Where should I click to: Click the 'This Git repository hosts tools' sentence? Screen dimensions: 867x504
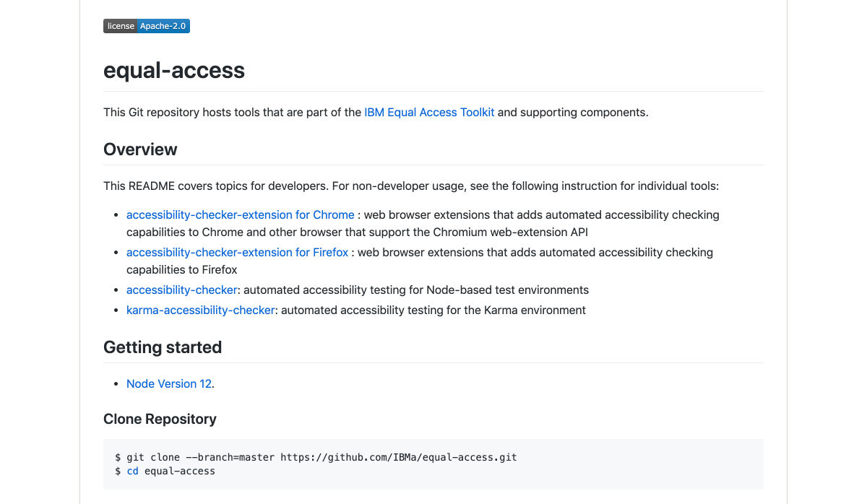point(376,112)
